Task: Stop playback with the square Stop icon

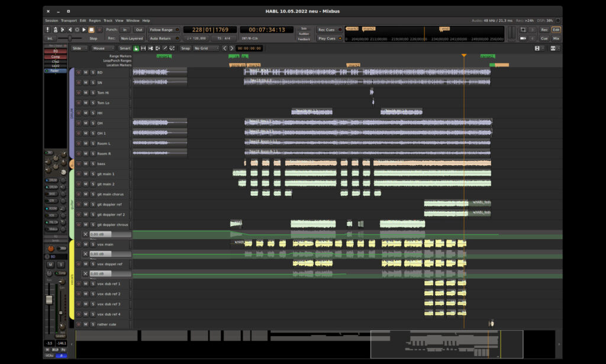Action: point(91,30)
